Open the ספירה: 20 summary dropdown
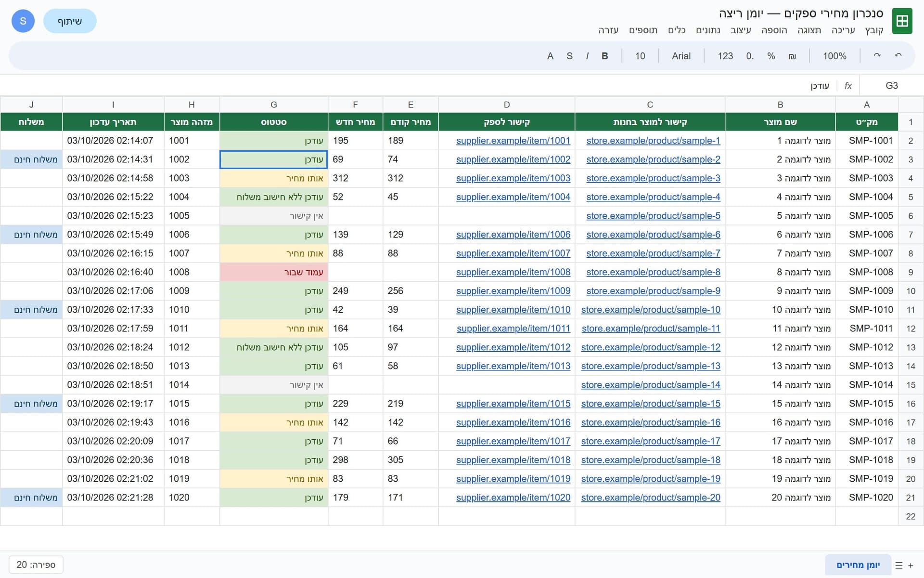924x578 pixels. tap(36, 565)
